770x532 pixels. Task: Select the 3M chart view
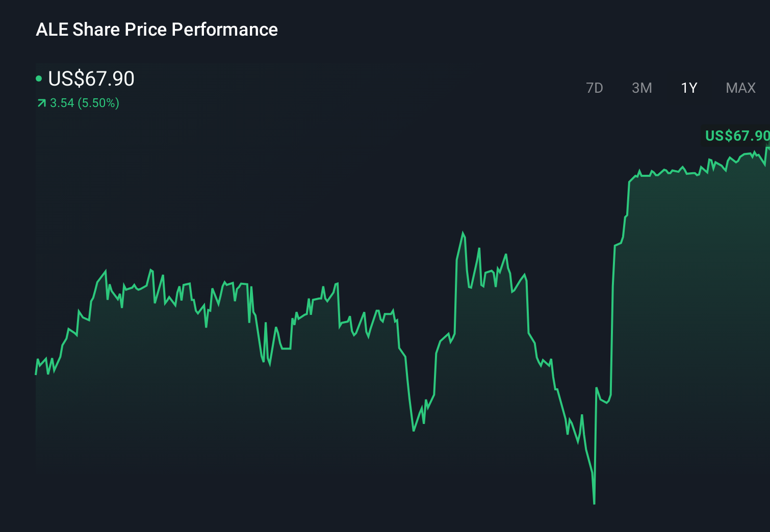coord(642,88)
